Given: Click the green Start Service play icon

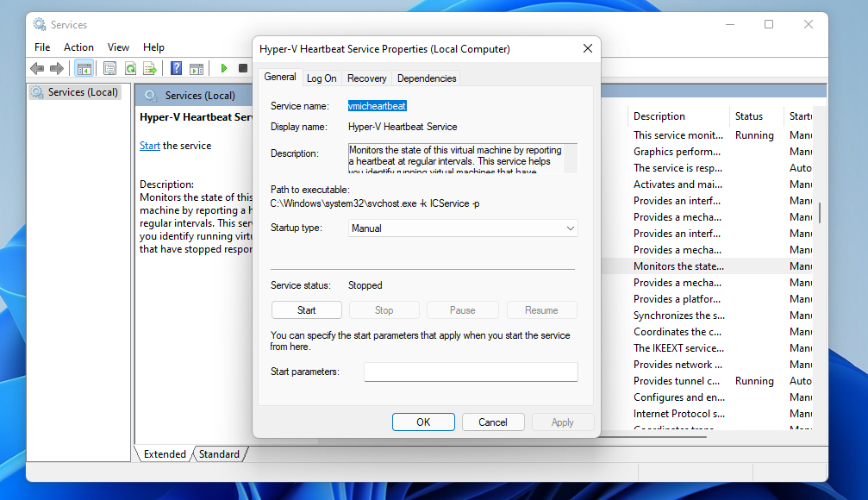Looking at the screenshot, I should coord(223,68).
